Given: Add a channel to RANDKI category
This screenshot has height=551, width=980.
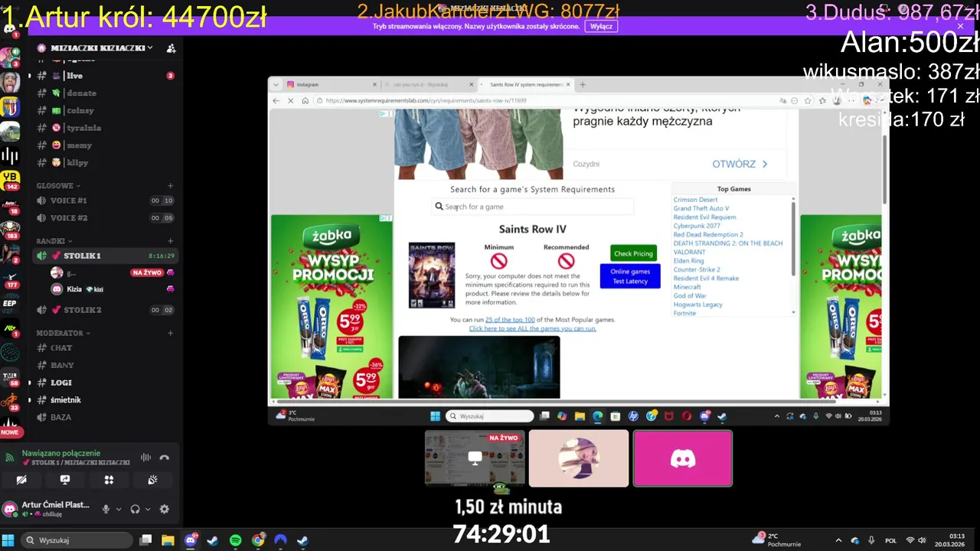Looking at the screenshot, I should [170, 241].
